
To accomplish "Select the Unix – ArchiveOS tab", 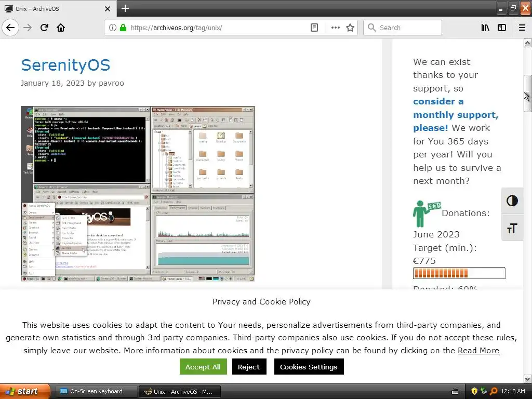I will (58, 8).
